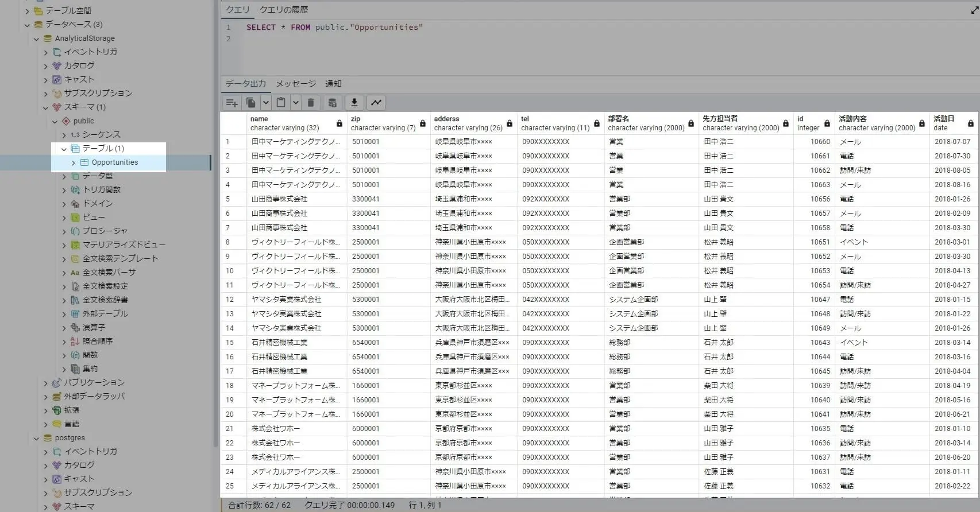The image size is (980, 512).
Task: Click the public schema diamond icon
Action: (x=66, y=121)
